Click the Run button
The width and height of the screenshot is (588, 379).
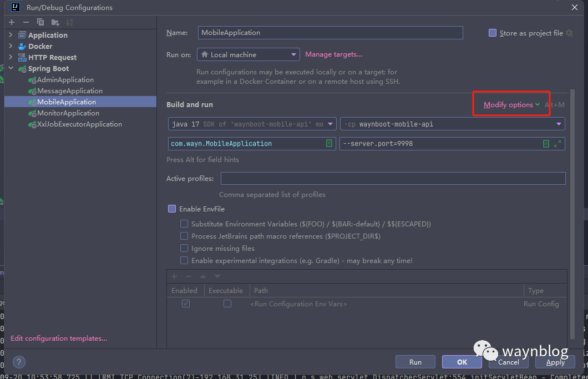click(415, 362)
